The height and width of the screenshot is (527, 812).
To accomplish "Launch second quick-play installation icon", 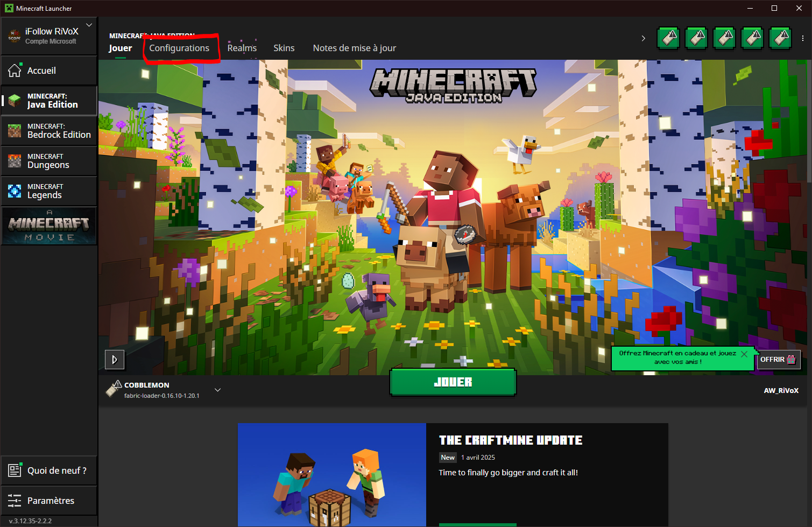I will tap(697, 38).
